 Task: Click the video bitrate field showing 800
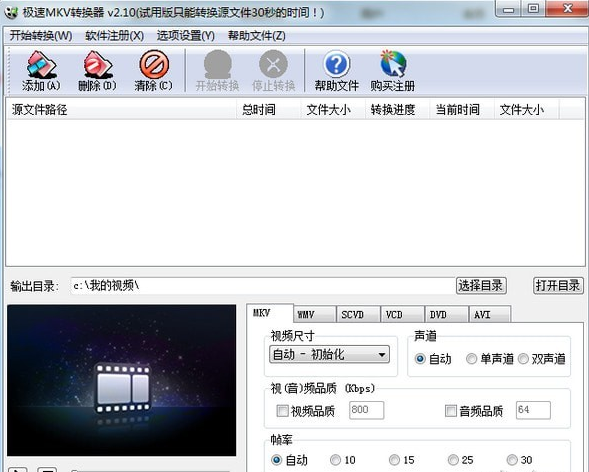pyautogui.click(x=367, y=410)
